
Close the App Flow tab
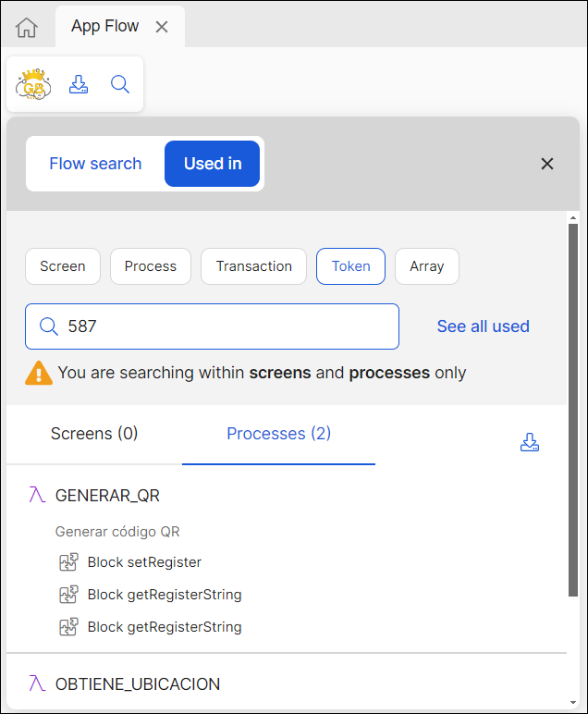[x=162, y=27]
